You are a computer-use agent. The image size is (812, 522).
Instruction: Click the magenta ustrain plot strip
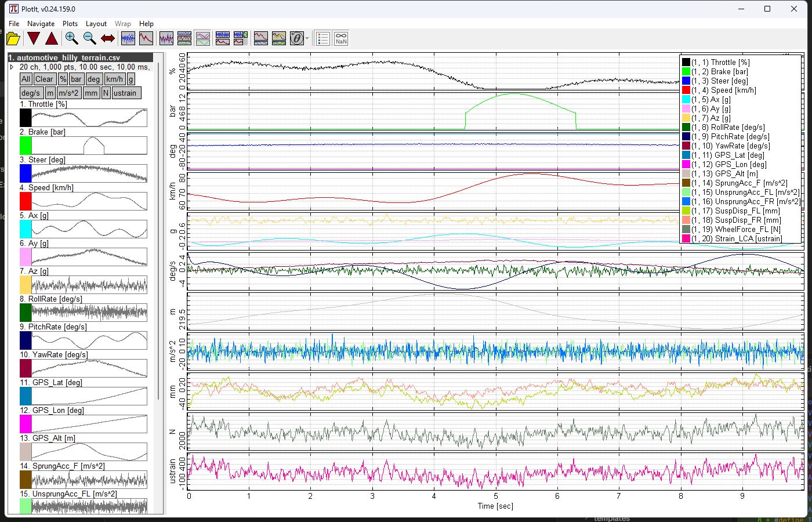click(496, 471)
